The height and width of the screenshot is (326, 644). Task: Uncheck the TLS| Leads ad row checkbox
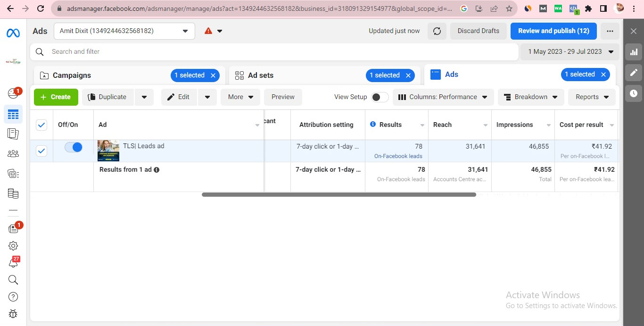point(41,151)
